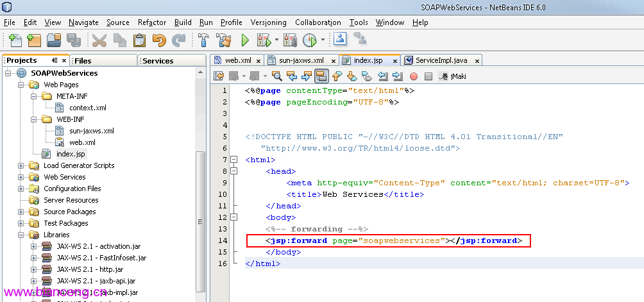644x302 pixels.
Task: Click the Paste clipboard icon
Action: (139, 40)
